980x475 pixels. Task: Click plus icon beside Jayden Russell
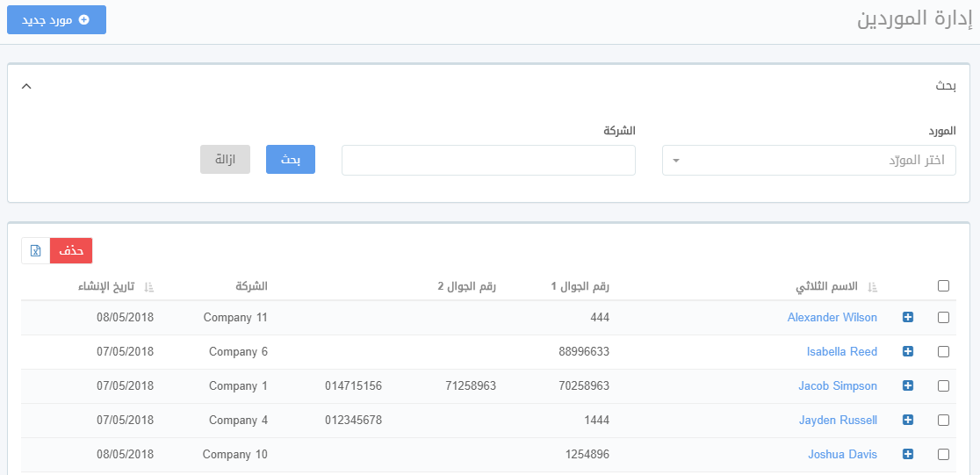(908, 421)
